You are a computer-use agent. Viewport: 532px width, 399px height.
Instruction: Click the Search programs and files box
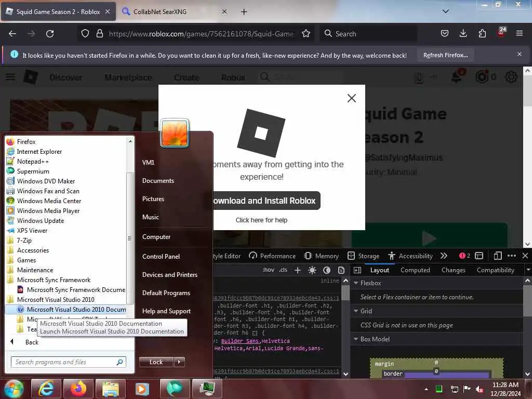(x=68, y=362)
